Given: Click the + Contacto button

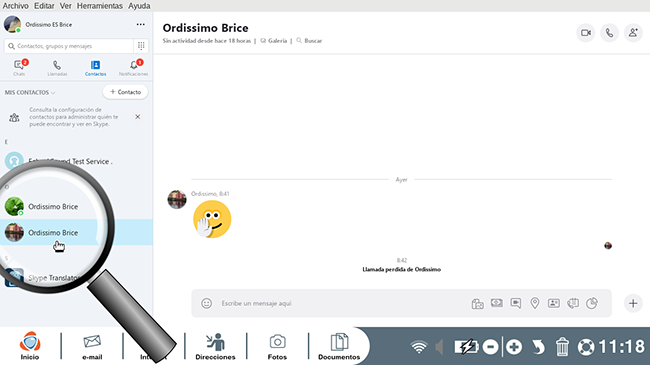Looking at the screenshot, I should point(125,92).
